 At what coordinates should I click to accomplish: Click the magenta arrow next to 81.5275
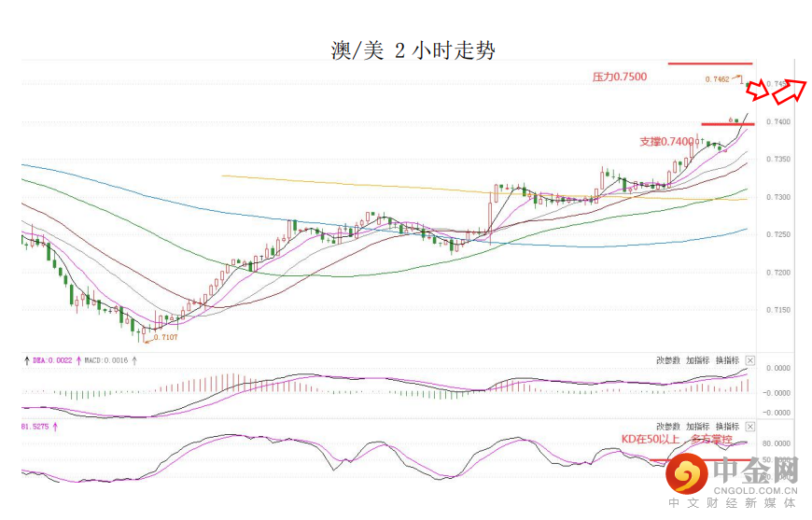55,427
